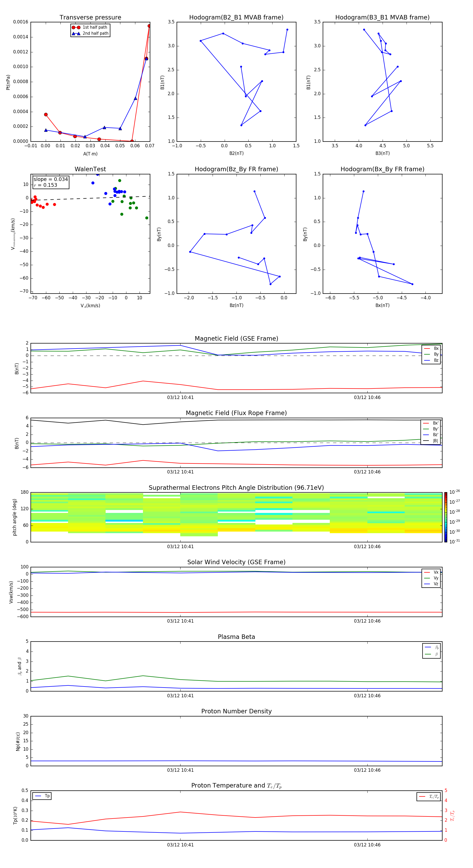
Task: Click 03/12 10:46 tick under Proton Temperature plot
Action: point(367,845)
